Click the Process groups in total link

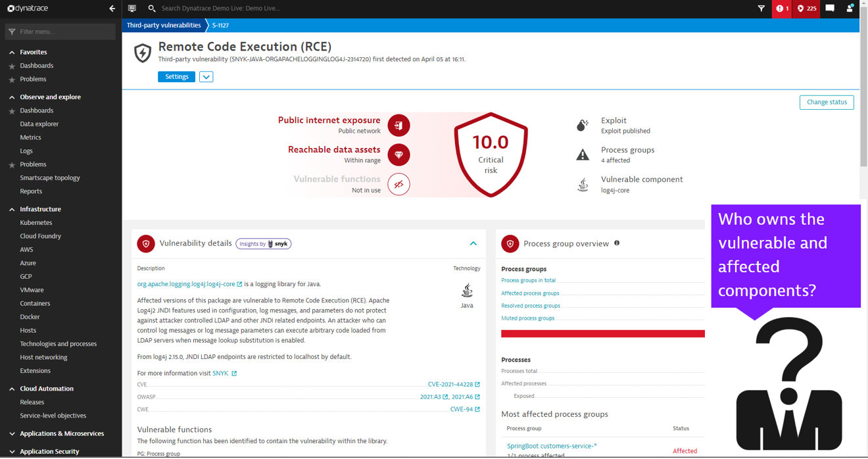(x=528, y=281)
